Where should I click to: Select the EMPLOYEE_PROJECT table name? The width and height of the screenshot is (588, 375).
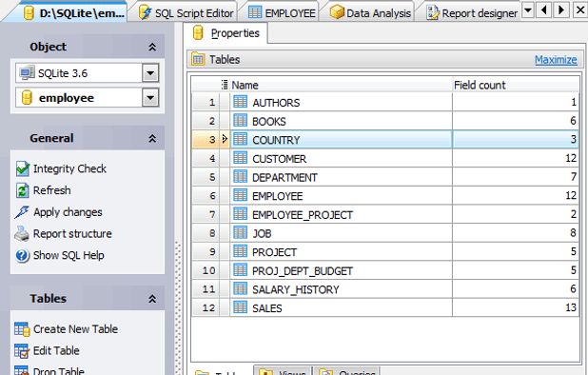[x=303, y=215]
